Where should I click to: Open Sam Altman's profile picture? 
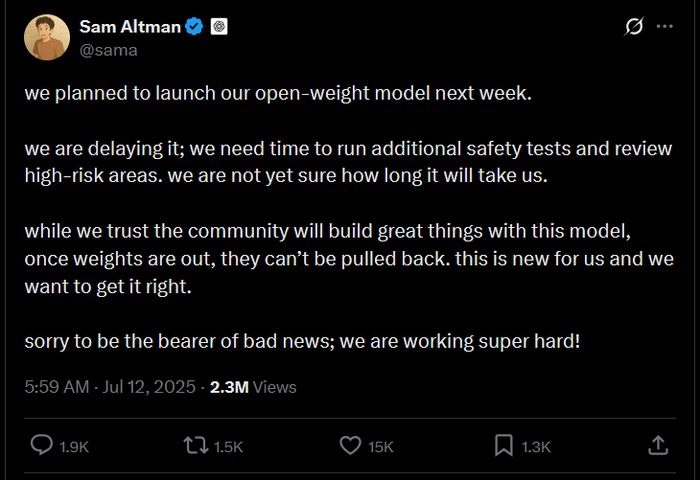46,38
